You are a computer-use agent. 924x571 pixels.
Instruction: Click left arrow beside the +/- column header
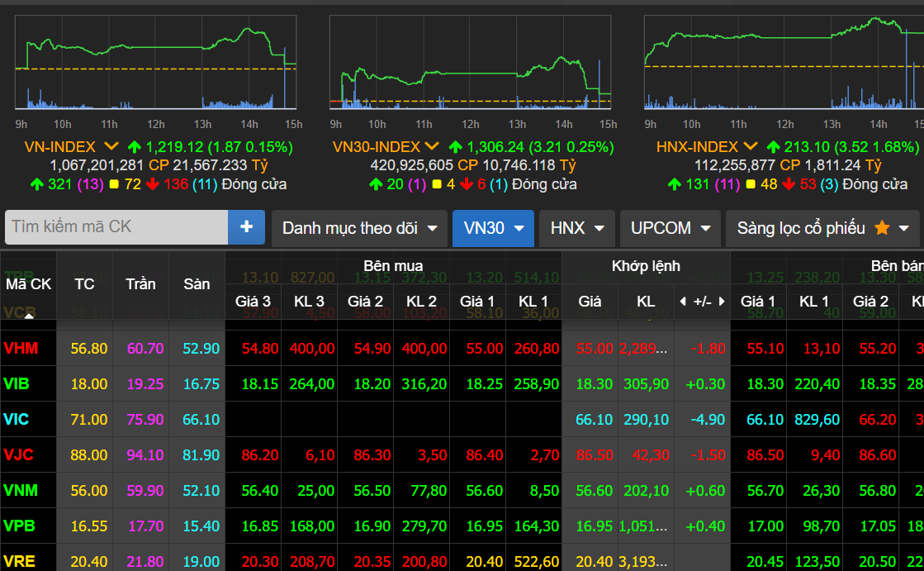tap(682, 302)
